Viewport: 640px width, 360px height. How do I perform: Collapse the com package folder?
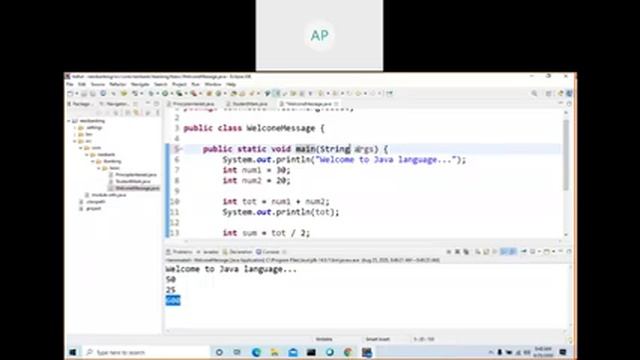pyautogui.click(x=81, y=148)
